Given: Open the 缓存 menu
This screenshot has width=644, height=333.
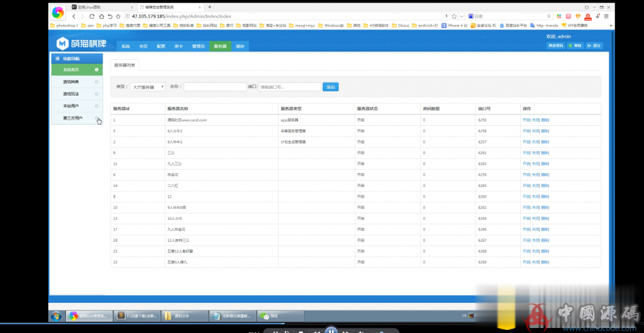Looking at the screenshot, I should click(240, 47).
